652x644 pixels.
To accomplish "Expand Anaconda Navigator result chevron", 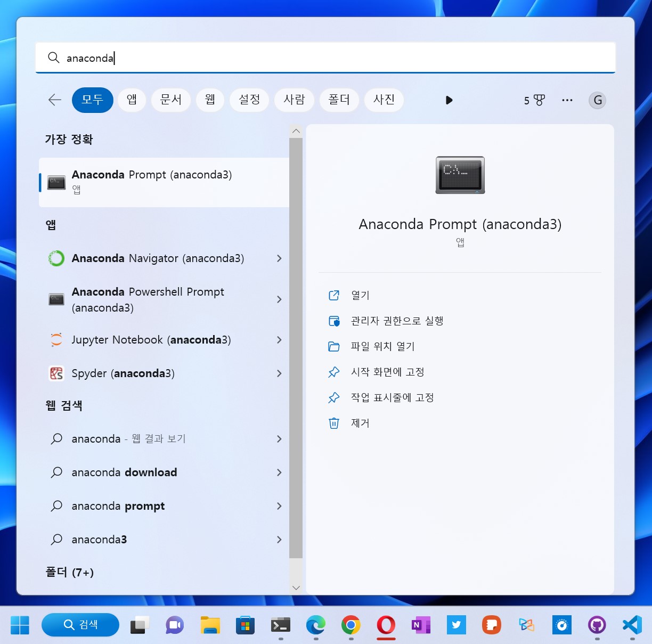I will [x=279, y=258].
